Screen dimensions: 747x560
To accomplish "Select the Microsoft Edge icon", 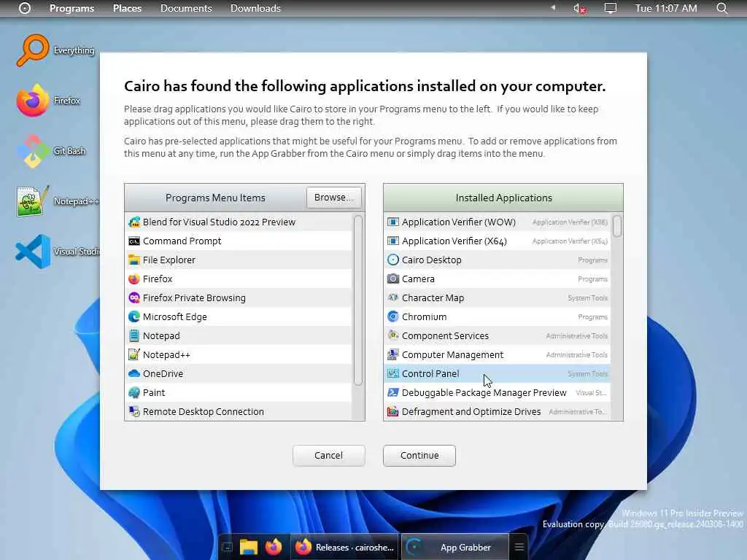I will [x=134, y=316].
